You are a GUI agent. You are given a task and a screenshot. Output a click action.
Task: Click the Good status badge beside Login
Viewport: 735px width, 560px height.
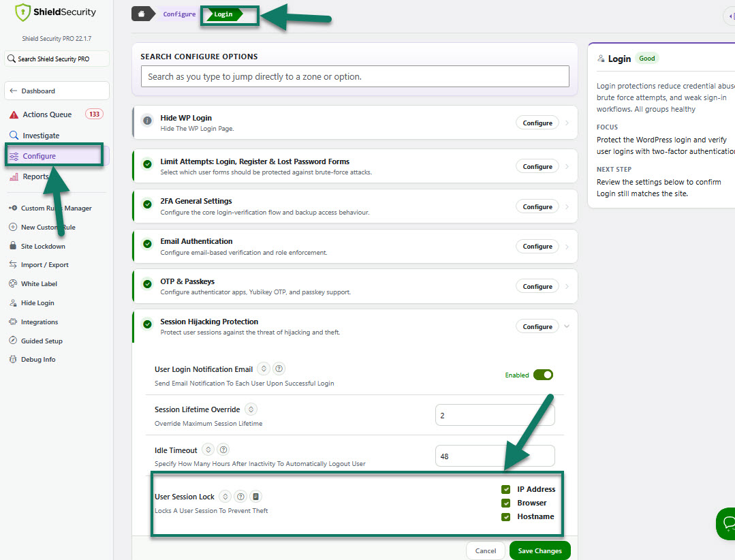647,59
